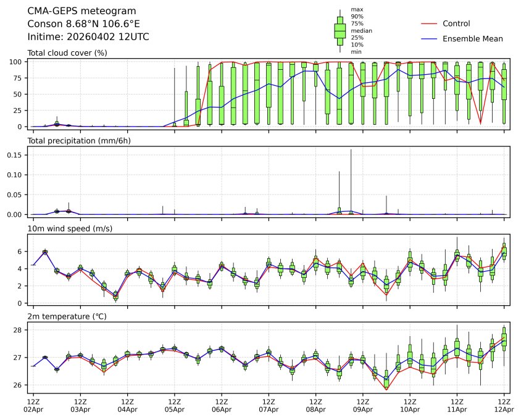
Task: Click the CMA-GEPS meteogram title
Action: (x=78, y=11)
